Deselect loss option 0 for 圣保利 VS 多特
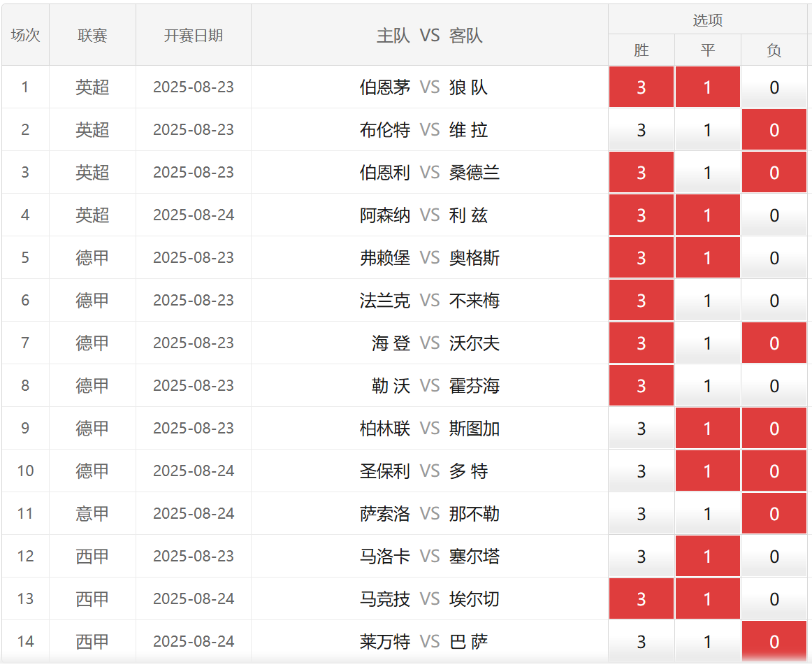Screen dimensions: 812x667 click(774, 471)
